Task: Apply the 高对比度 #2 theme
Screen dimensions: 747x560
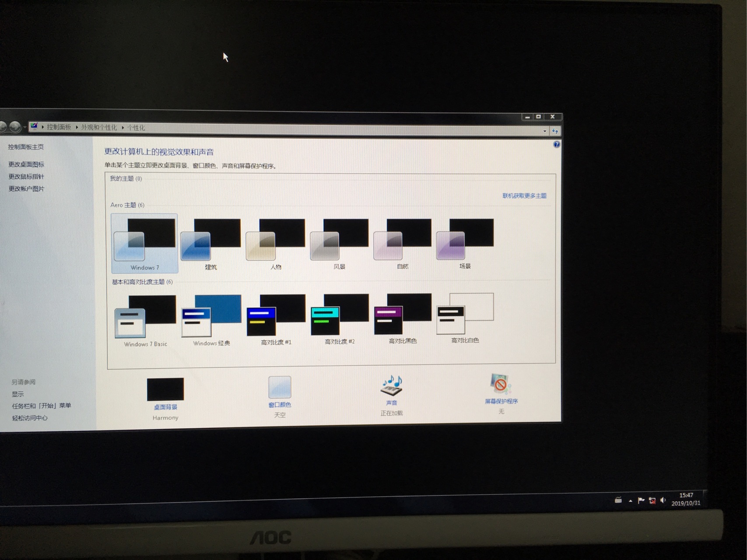Action: click(x=340, y=319)
